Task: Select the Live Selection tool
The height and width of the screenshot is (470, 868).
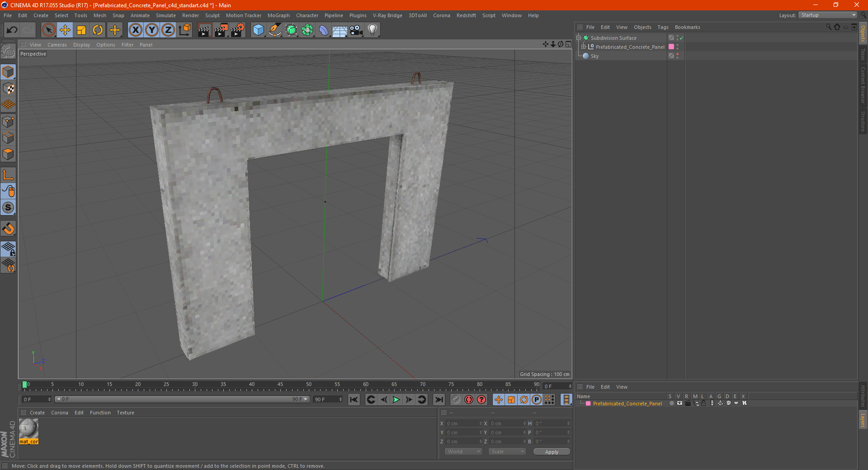Action: (x=48, y=30)
